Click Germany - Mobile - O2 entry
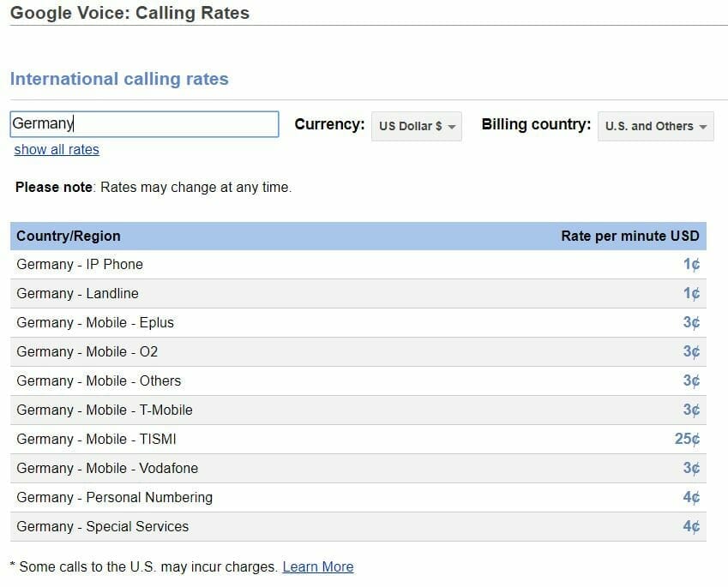This screenshot has height=587, width=728. click(x=87, y=351)
